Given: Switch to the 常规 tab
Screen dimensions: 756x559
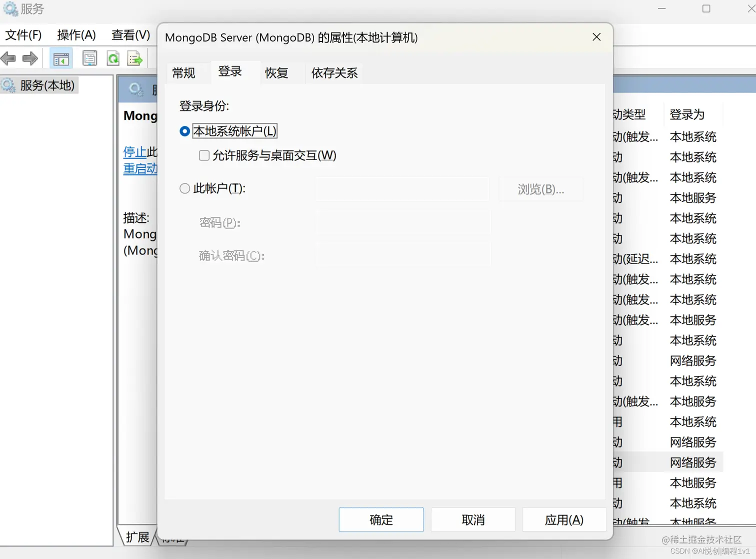Looking at the screenshot, I should (x=184, y=73).
